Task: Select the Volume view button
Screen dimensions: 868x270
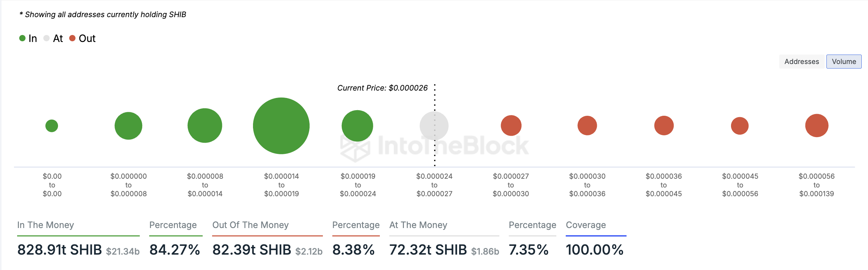Action: click(844, 62)
